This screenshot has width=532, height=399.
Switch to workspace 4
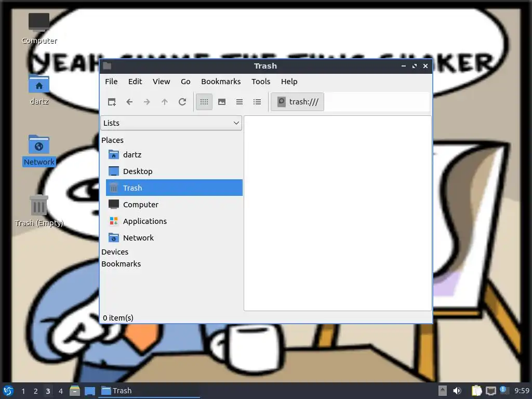pos(60,391)
